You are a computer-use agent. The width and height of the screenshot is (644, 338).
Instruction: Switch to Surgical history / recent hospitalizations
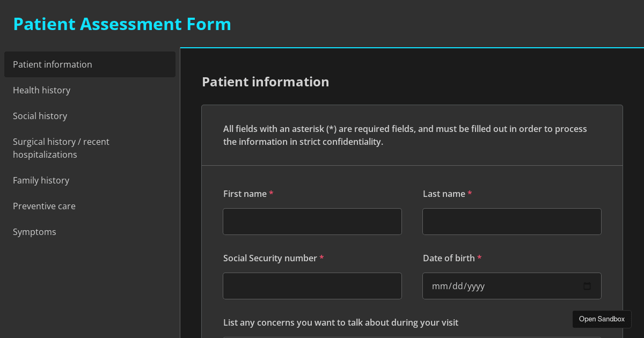pyautogui.click(x=90, y=148)
